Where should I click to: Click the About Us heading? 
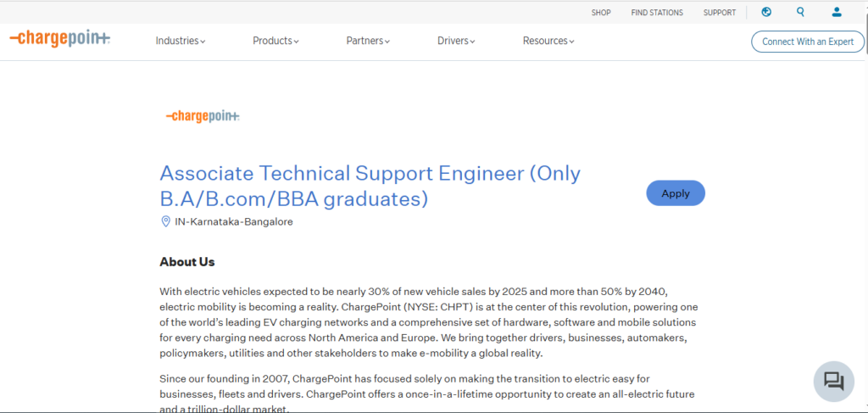187,262
